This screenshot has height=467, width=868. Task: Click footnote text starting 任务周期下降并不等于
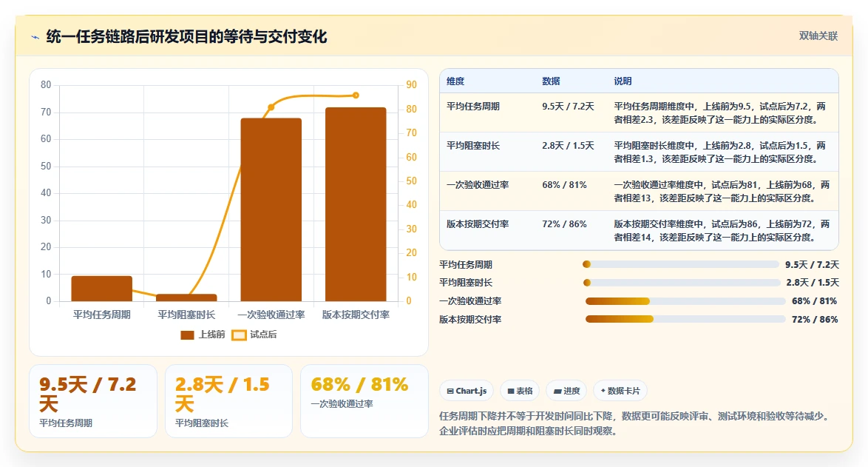pos(636,424)
